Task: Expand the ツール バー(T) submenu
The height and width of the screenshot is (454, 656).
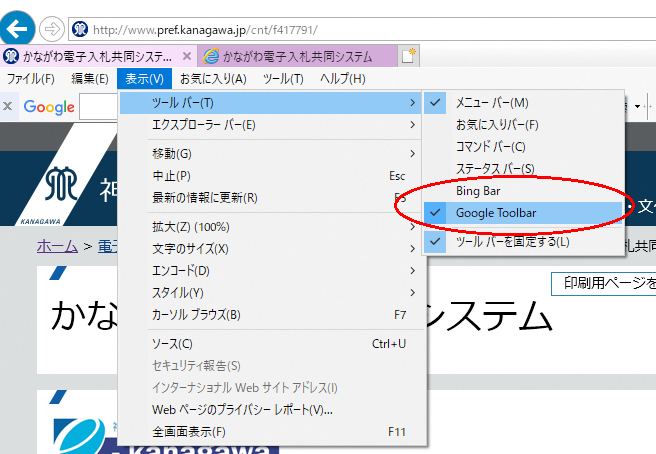Action: coord(270,103)
